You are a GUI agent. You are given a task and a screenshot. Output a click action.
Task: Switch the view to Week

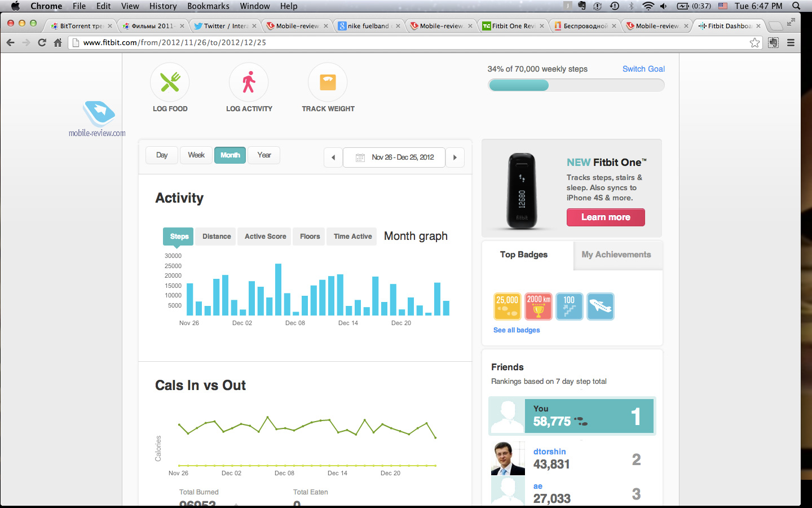point(196,155)
